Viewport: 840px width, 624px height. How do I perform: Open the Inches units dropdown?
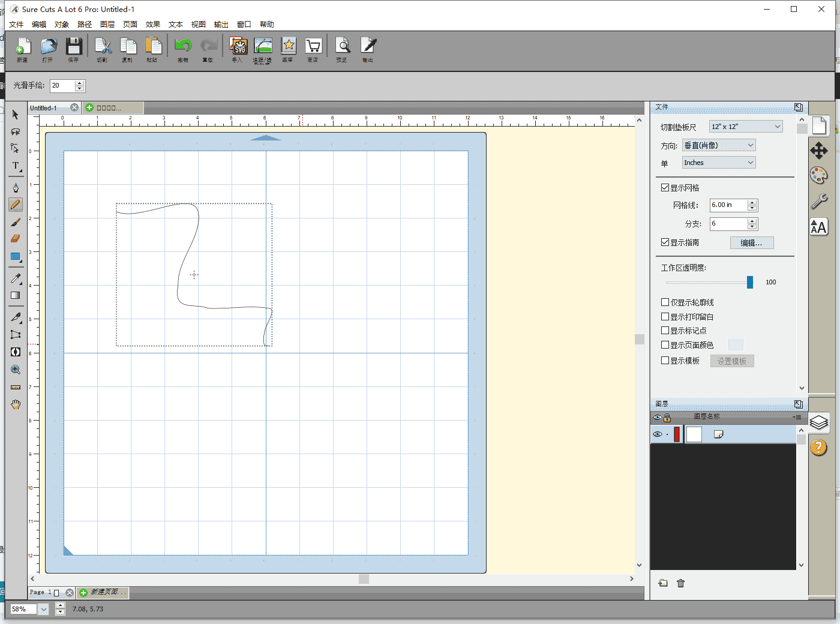click(719, 163)
